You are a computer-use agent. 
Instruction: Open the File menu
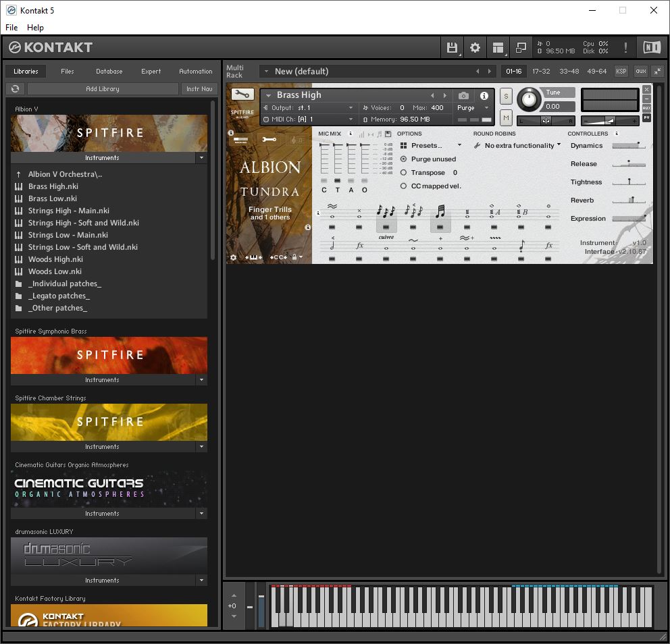[x=11, y=27]
